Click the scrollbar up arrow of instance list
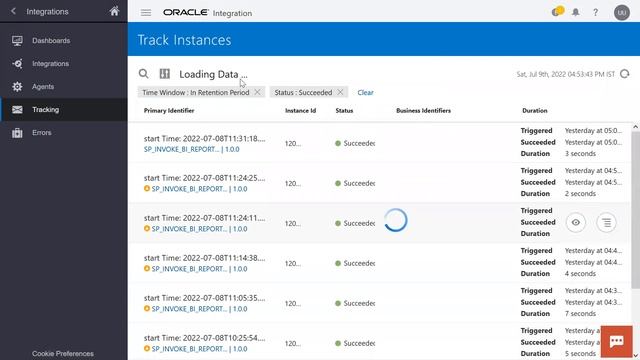The height and width of the screenshot is (360, 640). click(x=635, y=127)
